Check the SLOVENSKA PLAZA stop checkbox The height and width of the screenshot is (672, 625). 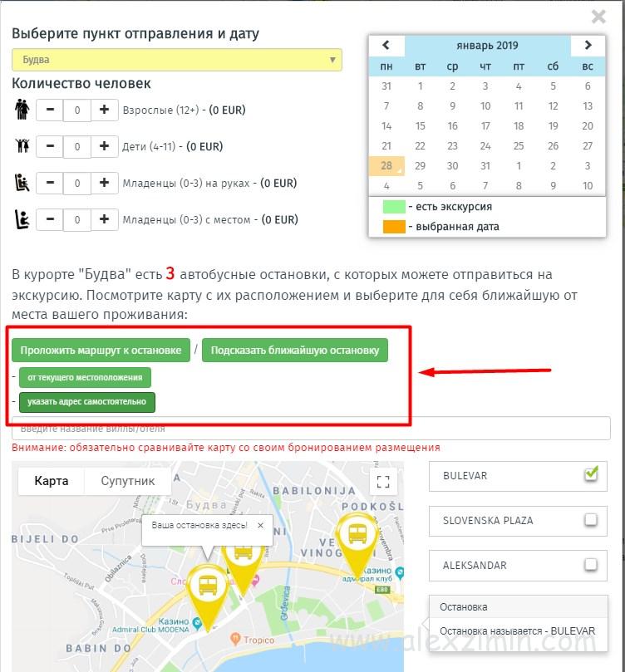[591, 520]
